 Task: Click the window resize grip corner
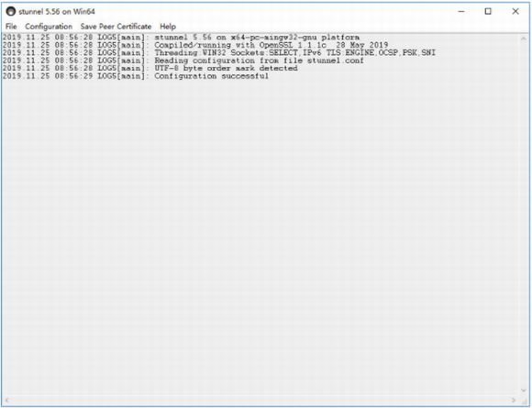click(524, 401)
